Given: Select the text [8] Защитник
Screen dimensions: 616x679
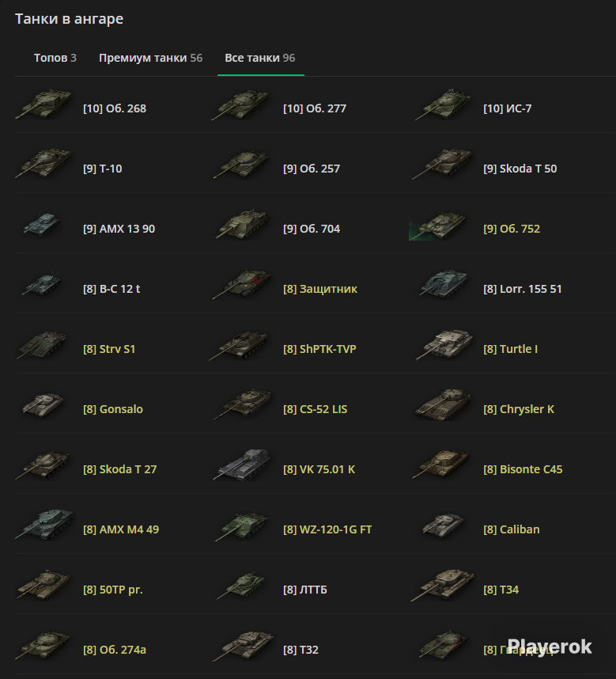Looking at the screenshot, I should point(320,290).
